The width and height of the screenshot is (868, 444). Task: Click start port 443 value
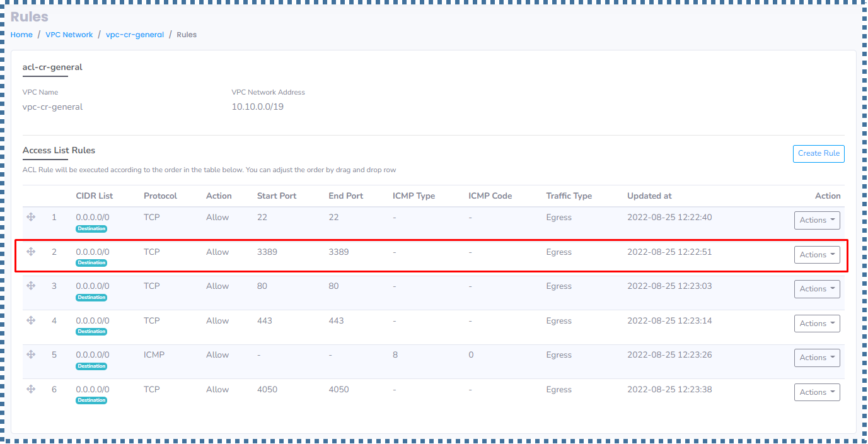tap(265, 320)
